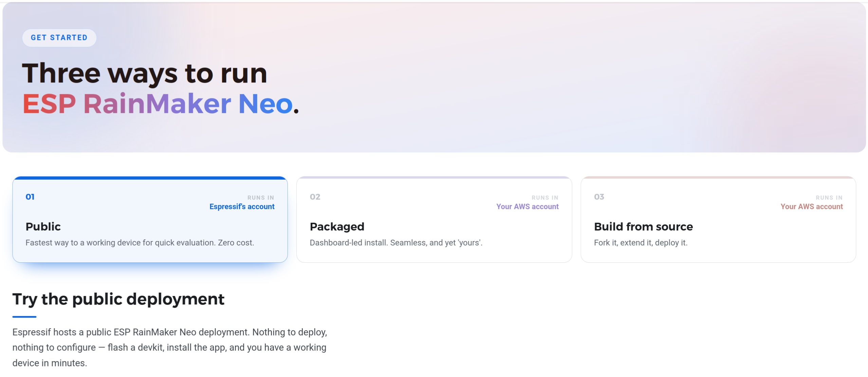
Task: Click Your AWS account in Build from source card
Action: [x=811, y=207]
